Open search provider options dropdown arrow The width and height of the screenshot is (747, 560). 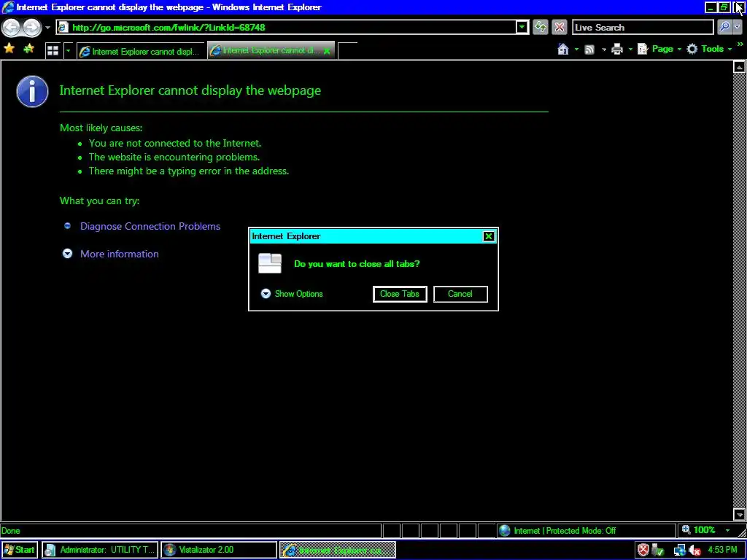coord(738,27)
